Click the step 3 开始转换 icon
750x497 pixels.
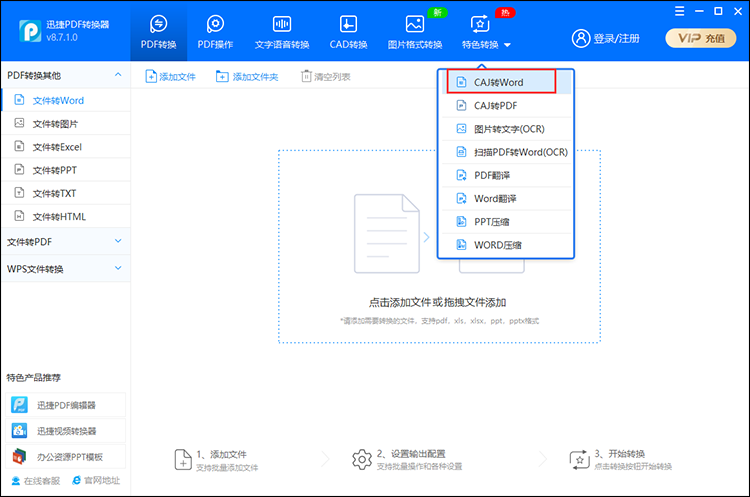pos(580,460)
